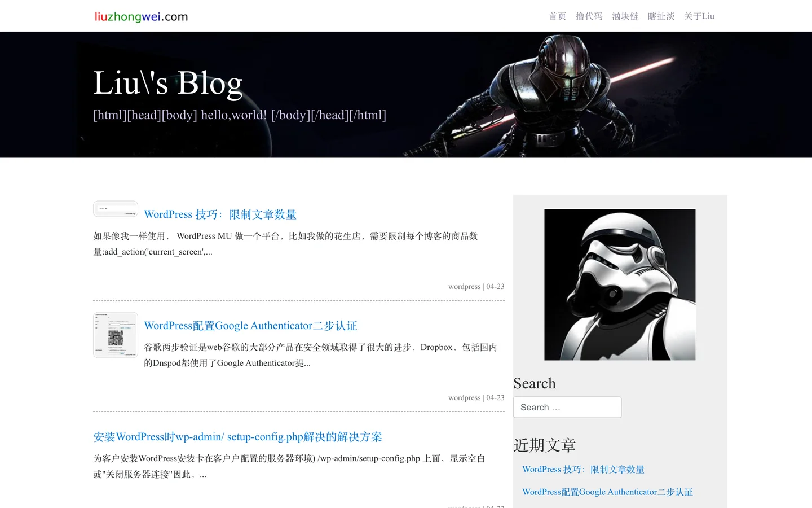Click 'wordpress | 04-23' under WordPress 技巧 post
The image size is (812, 508).
tap(476, 287)
